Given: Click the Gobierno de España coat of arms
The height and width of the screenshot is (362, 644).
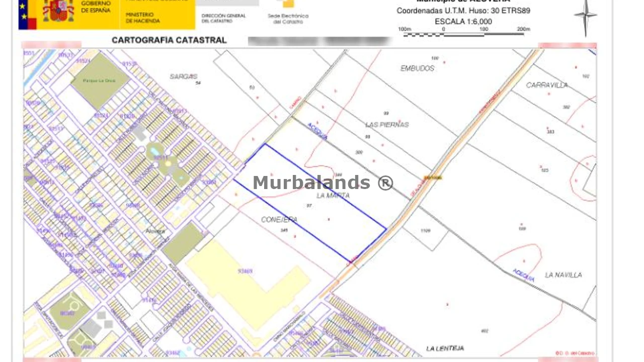Looking at the screenshot, I should (58, 11).
